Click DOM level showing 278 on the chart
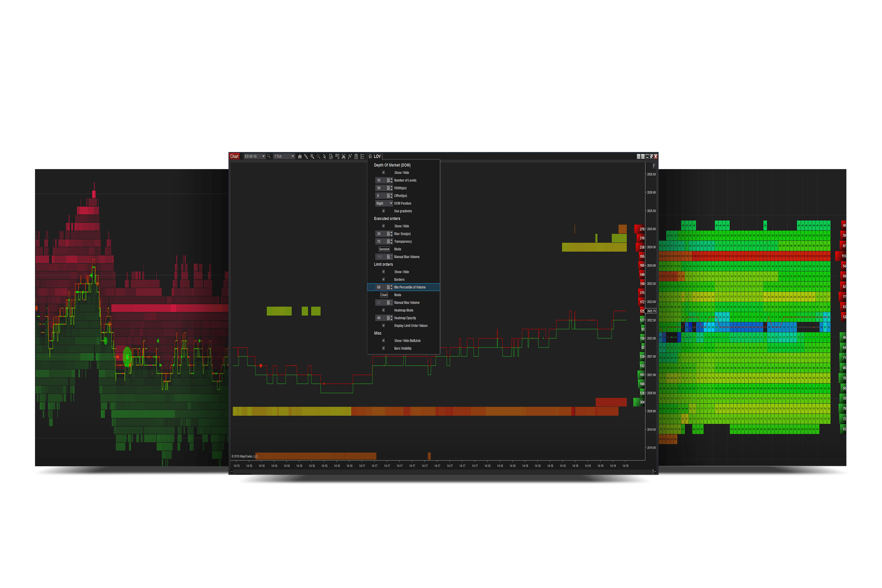The height and width of the screenshot is (588, 882). [x=639, y=229]
